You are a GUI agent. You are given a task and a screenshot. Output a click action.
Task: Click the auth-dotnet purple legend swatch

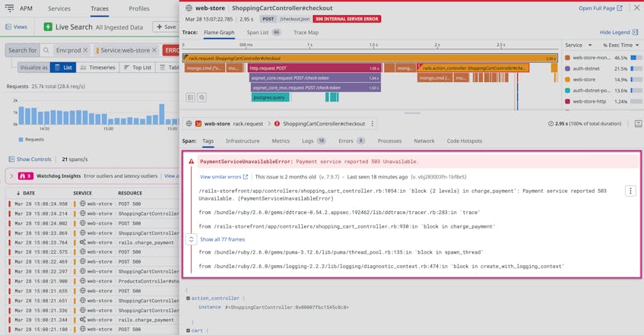567,68
